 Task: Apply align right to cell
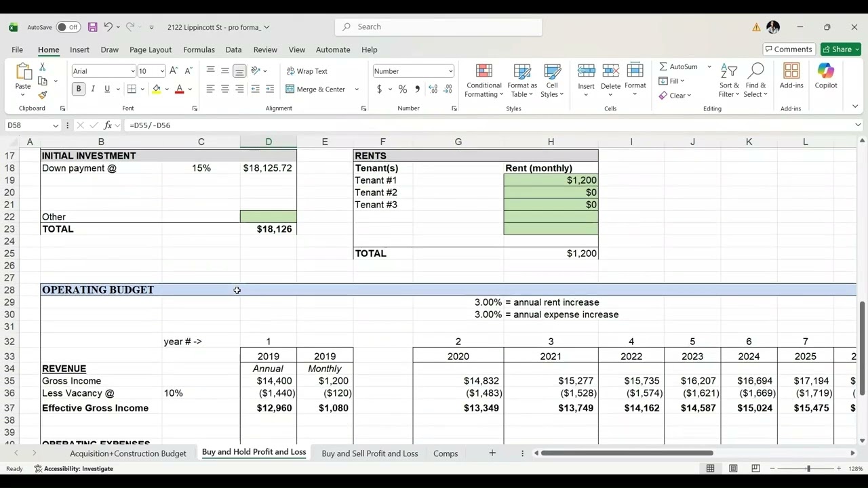tap(239, 89)
